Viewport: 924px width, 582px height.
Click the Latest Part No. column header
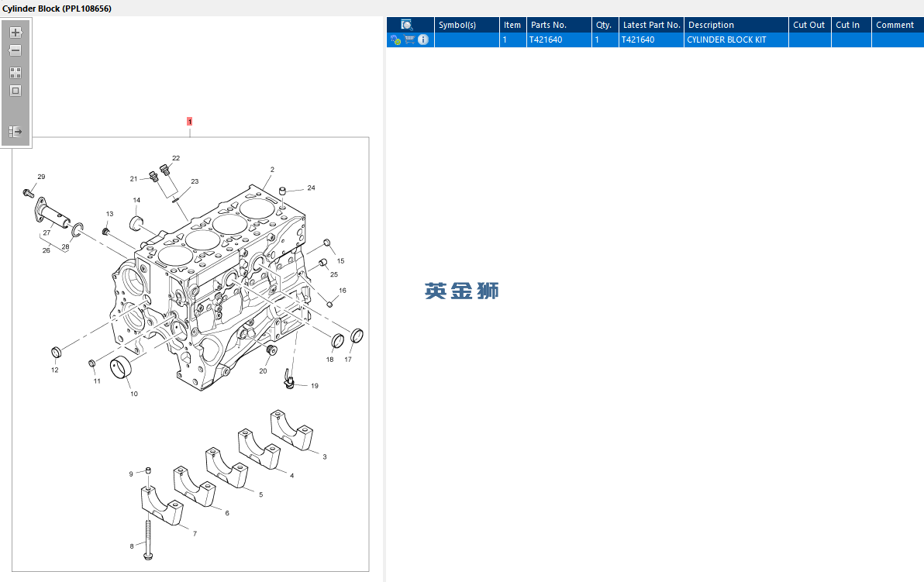click(x=652, y=25)
